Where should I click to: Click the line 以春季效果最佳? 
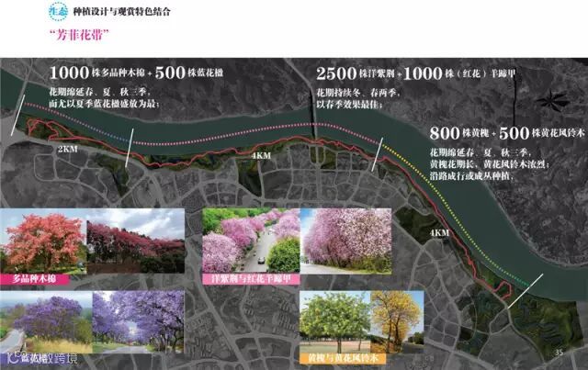tap(349, 105)
